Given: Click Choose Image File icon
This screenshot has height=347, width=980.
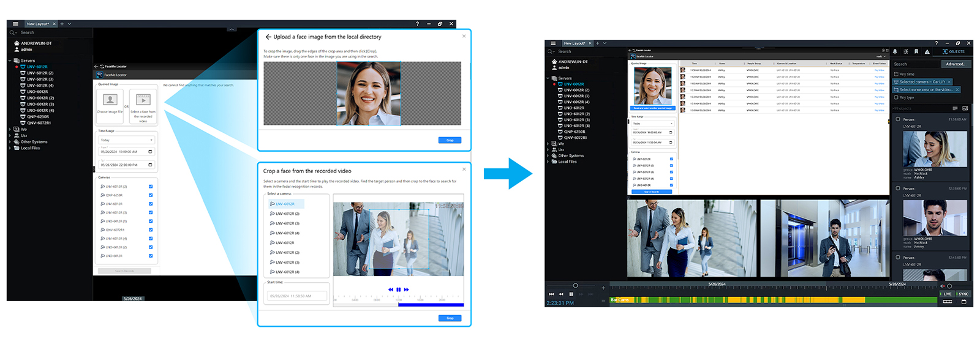Looking at the screenshot, I should tap(110, 100).
